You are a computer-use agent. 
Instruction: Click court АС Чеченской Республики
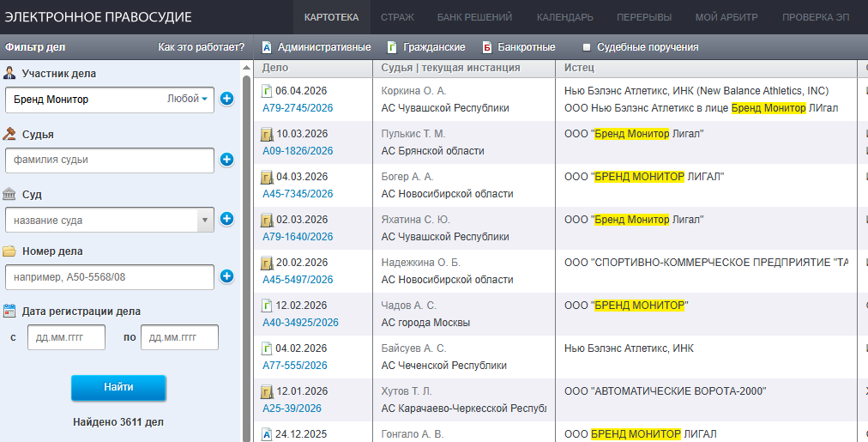click(x=444, y=366)
